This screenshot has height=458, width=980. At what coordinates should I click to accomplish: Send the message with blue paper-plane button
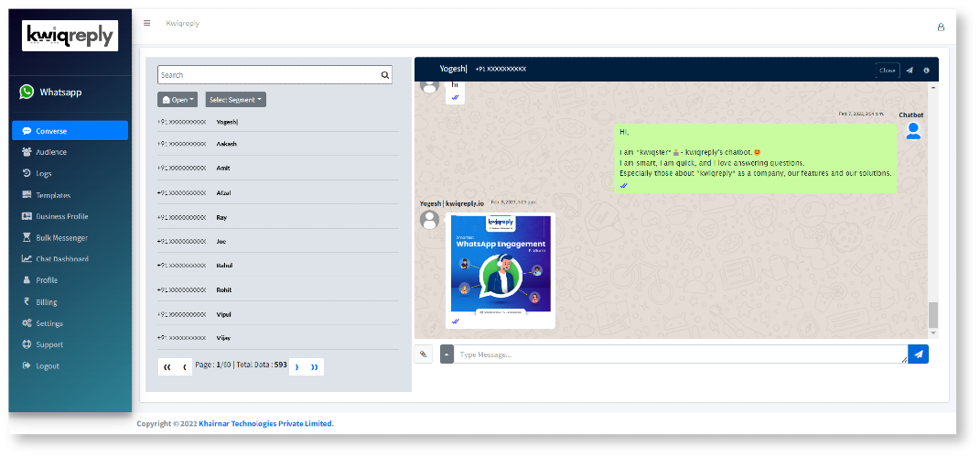pyautogui.click(x=918, y=354)
